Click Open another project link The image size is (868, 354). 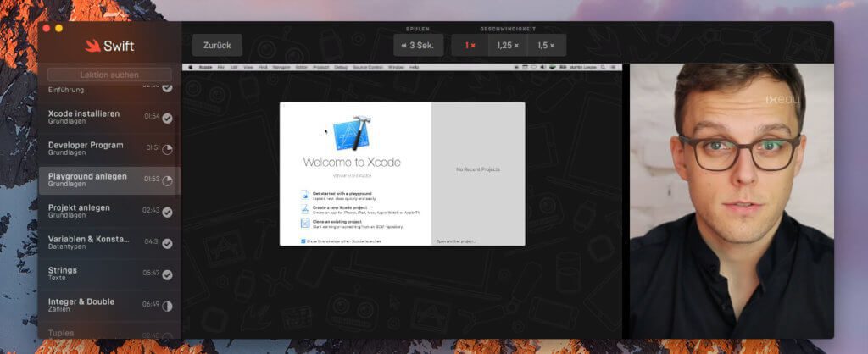point(456,241)
